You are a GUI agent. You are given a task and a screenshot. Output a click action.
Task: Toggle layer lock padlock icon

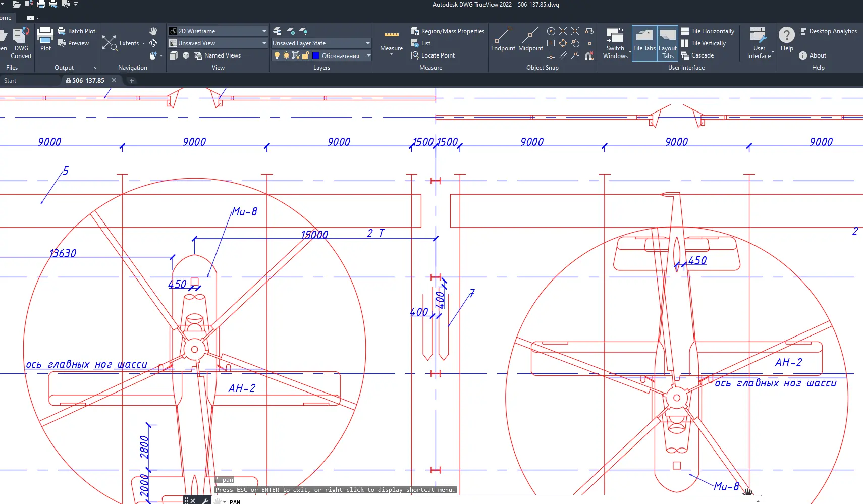[x=305, y=55]
